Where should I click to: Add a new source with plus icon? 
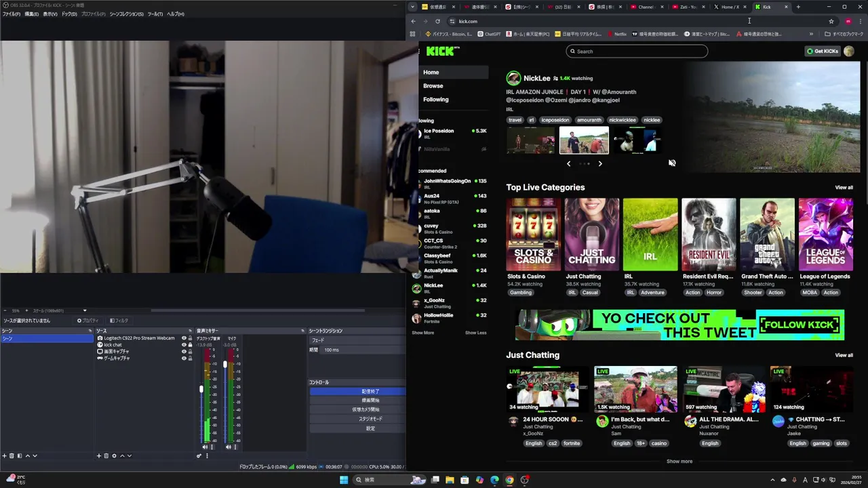pyautogui.click(x=99, y=455)
